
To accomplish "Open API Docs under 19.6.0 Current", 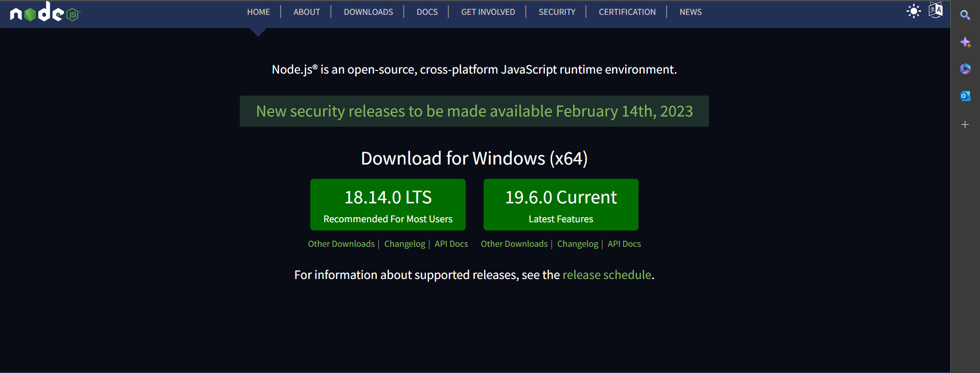I will point(624,244).
